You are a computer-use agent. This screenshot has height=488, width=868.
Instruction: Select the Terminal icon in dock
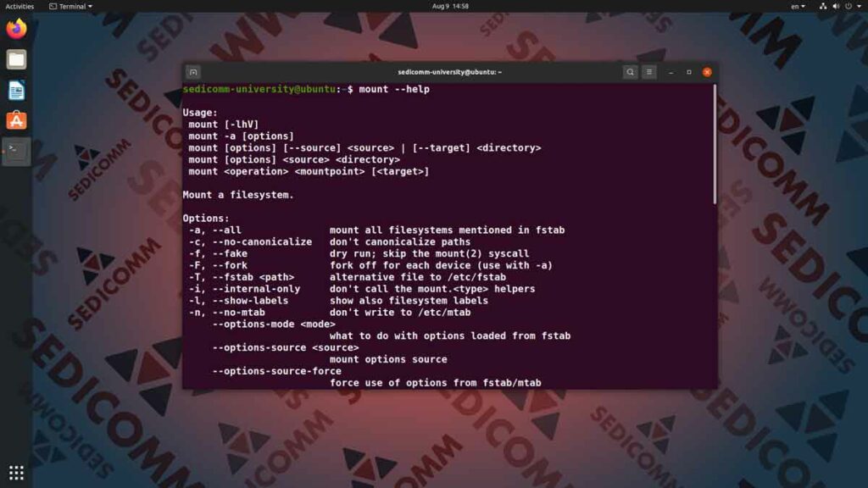tap(16, 151)
